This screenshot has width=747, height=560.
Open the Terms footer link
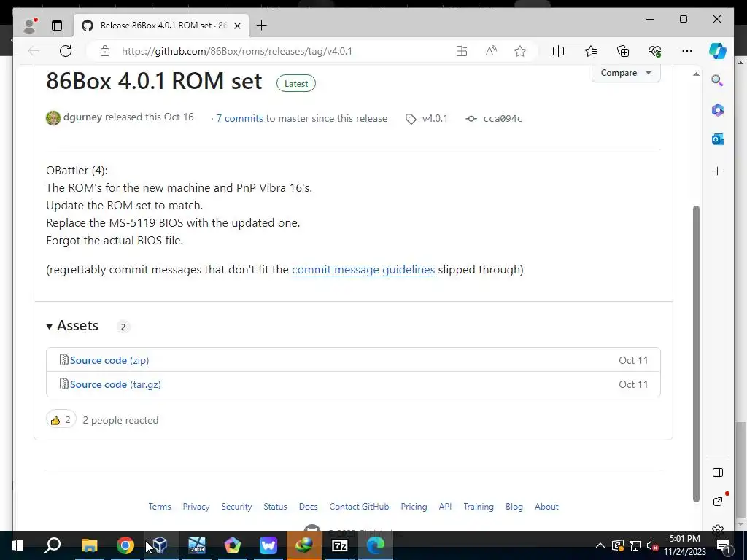pyautogui.click(x=159, y=507)
